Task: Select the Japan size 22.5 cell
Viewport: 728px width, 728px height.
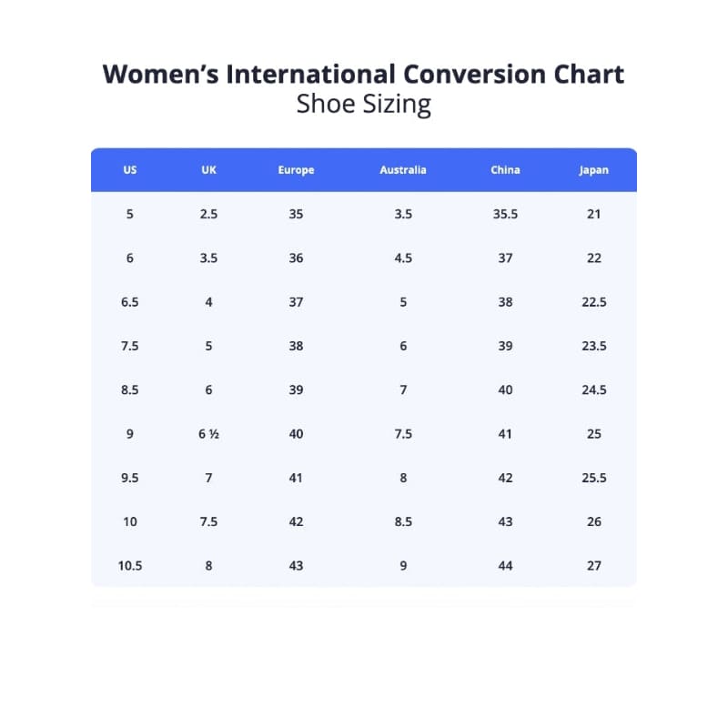Action: 594,302
